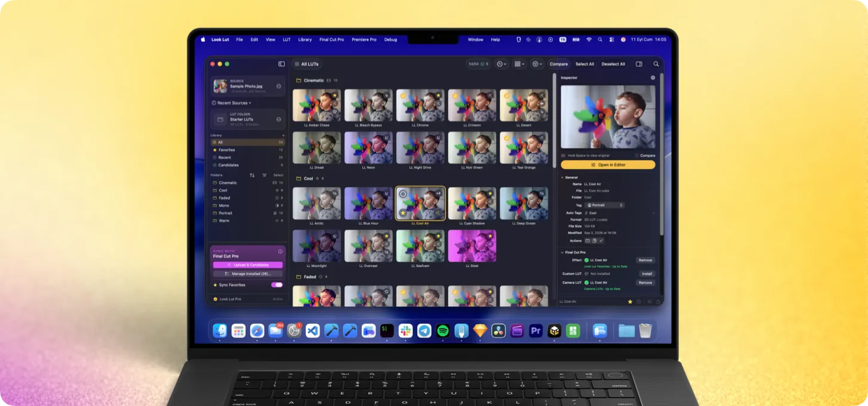This screenshot has width=868, height=406.
Task: Click the Starter LUTs folder options icon
Action: [279, 119]
